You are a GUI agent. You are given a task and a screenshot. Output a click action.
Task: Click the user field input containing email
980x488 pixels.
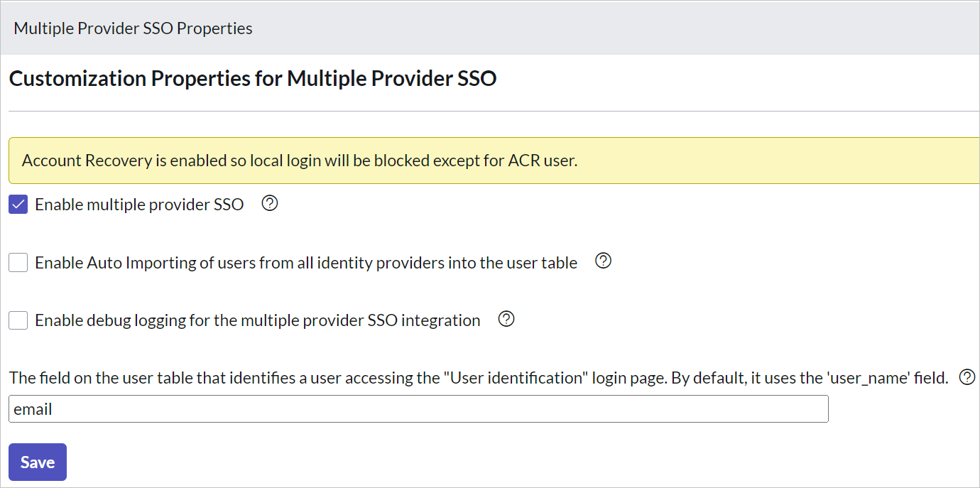418,409
